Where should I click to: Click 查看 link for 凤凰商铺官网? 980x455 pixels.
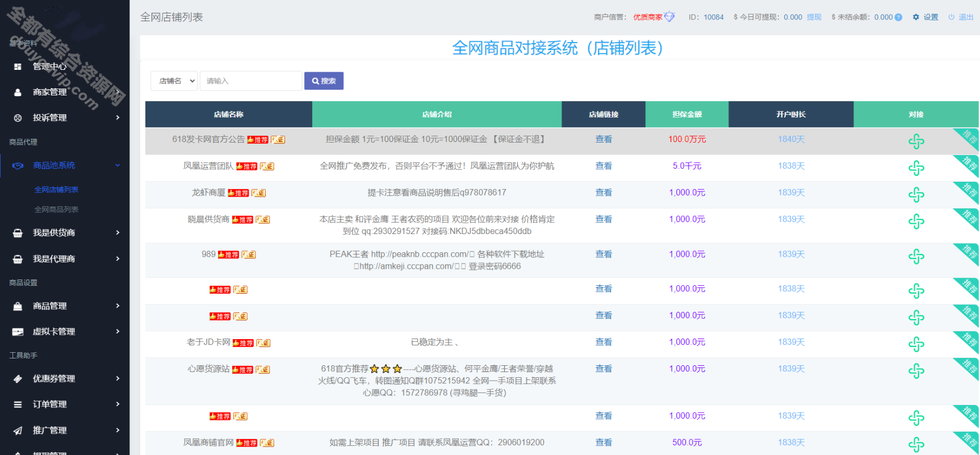(604, 443)
